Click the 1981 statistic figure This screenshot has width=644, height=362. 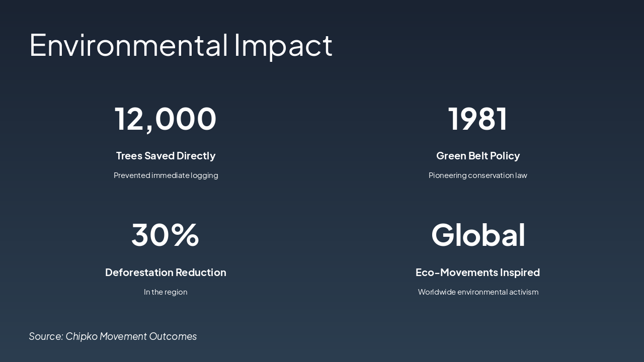[x=477, y=119]
